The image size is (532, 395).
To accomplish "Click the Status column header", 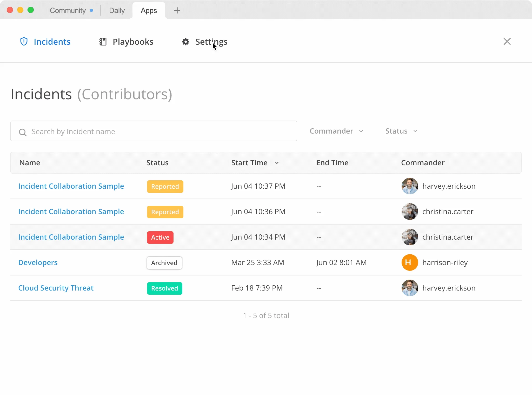I will (x=157, y=163).
